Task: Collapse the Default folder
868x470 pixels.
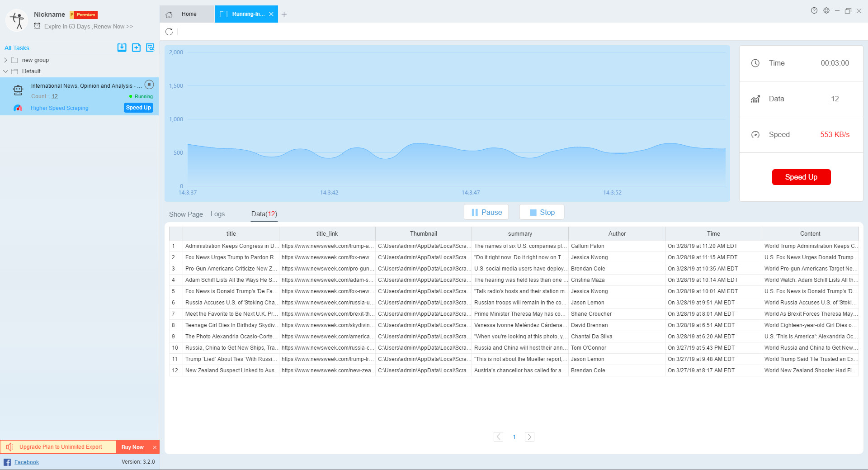Action: pos(5,71)
